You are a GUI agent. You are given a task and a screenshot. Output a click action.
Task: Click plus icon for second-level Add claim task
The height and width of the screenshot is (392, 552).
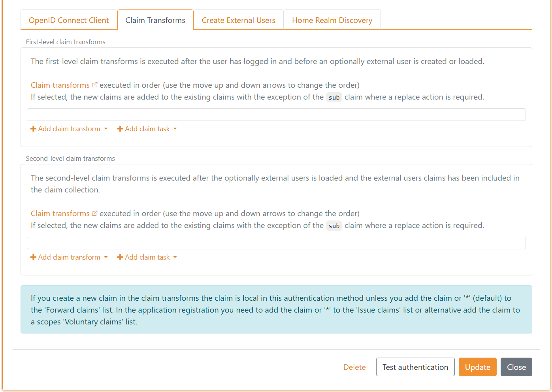(120, 257)
